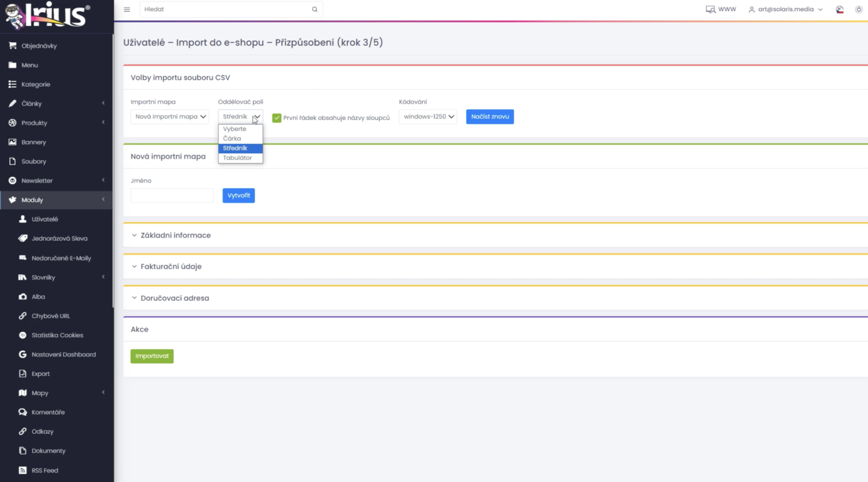Click the Kategorie list icon
Image resolution: width=868 pixels, height=482 pixels.
click(12, 84)
